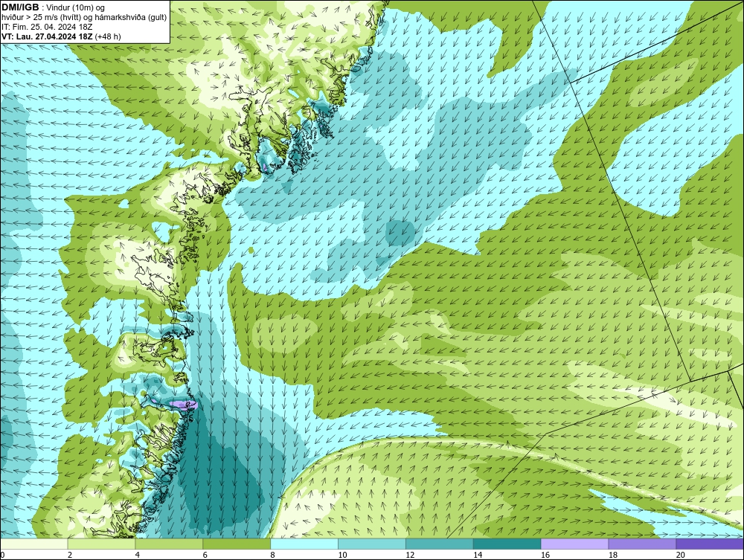Click the scale label '12'

click(410, 555)
